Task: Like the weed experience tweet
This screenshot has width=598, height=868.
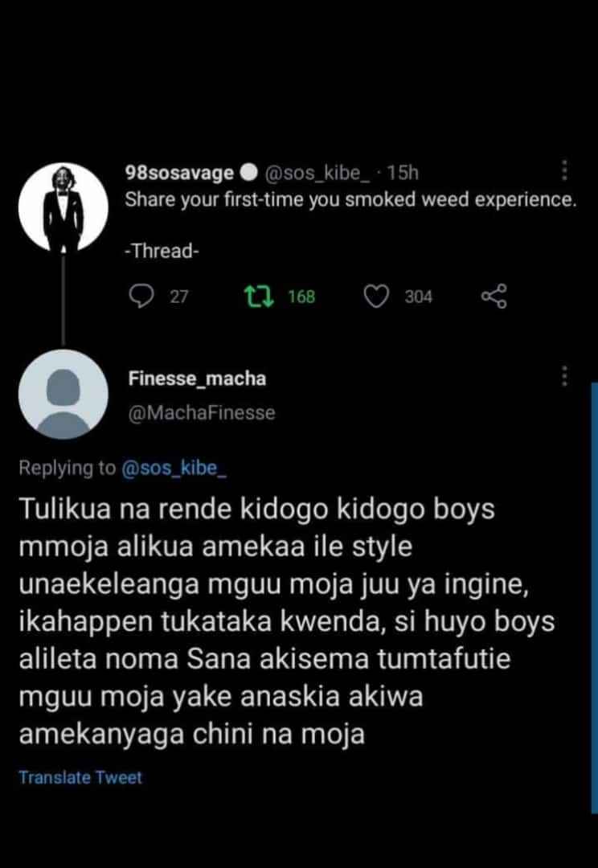Action: tap(376, 297)
